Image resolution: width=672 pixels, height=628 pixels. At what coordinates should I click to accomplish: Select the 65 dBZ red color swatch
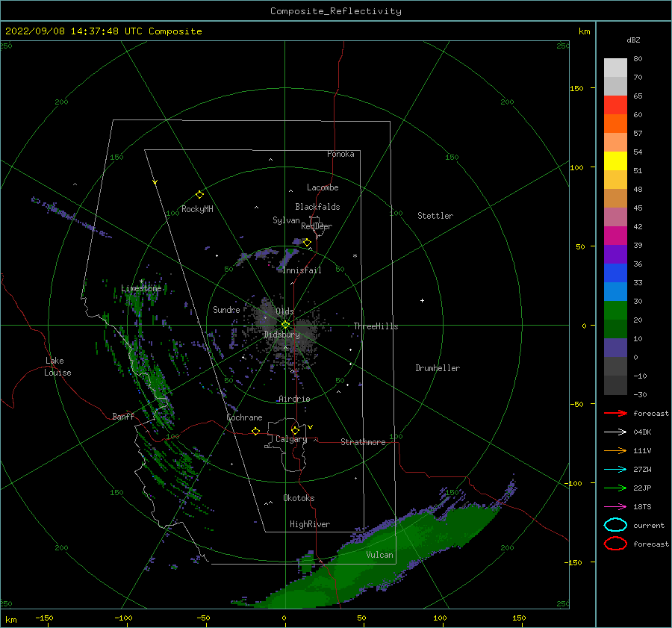[x=615, y=105]
